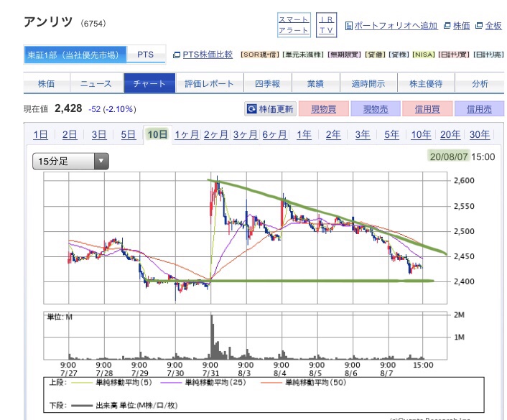The width and height of the screenshot is (507, 420).
Task: Select the 3日 chart period
Action: [99, 134]
